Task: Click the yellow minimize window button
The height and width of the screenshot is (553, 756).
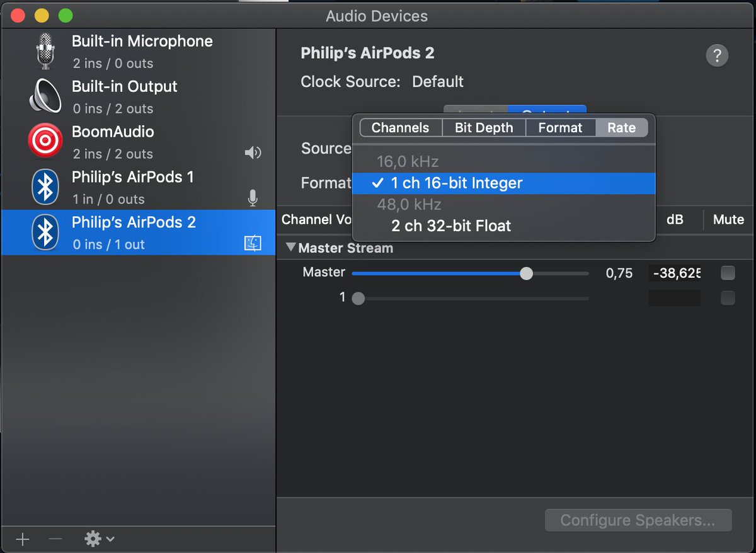Action: [x=41, y=16]
